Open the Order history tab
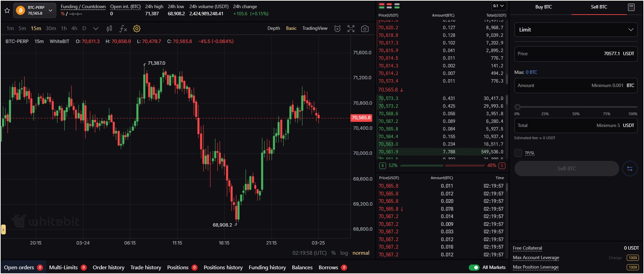Viewport: 644px width, 274px height. pos(108,268)
